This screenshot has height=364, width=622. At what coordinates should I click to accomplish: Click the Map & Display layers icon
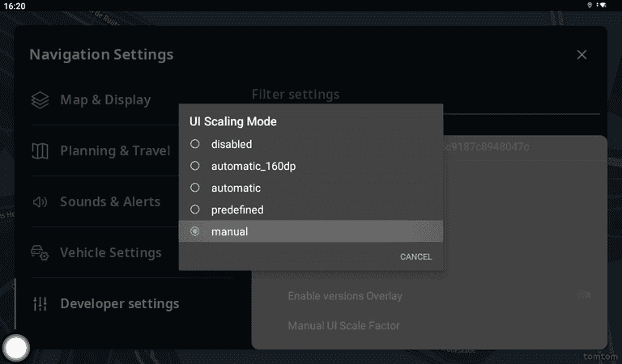40,100
